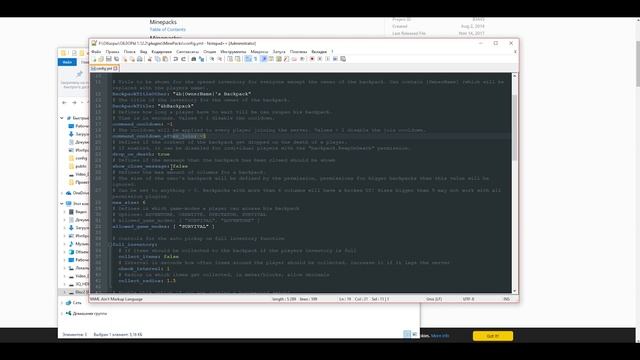Click the UTF-8 encoding status field
Image resolution: width=640 pixels, height=360 pixels.
(469, 299)
